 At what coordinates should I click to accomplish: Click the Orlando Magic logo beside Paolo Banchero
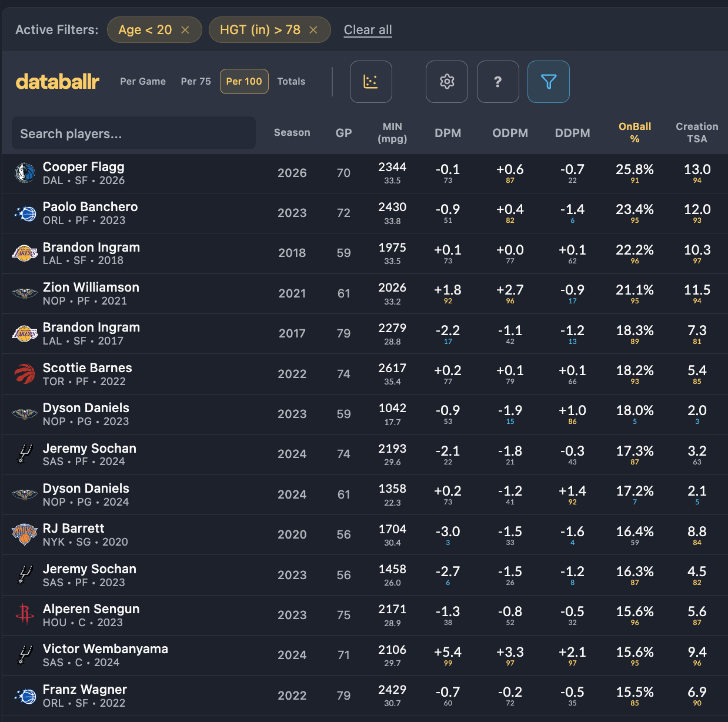point(25,213)
